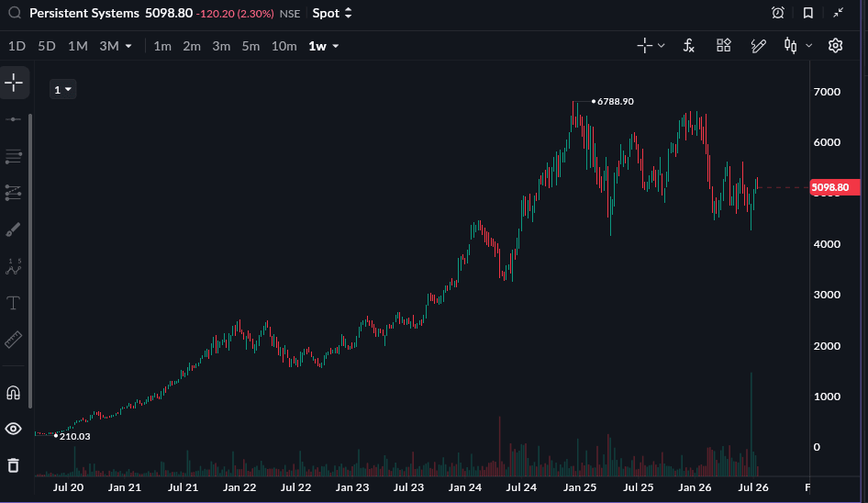The width and height of the screenshot is (868, 503).
Task: Select the channel pitchfork drawing tool
Action: tap(13, 192)
